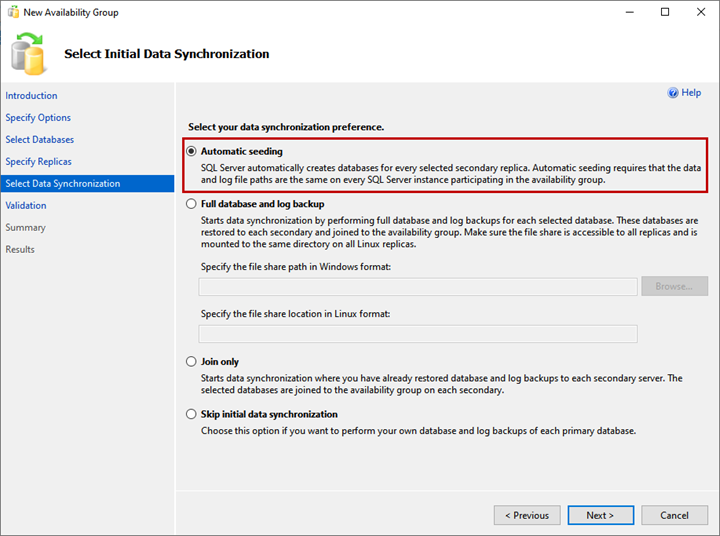Go to the Introduction step
The image size is (720, 536).
31,96
